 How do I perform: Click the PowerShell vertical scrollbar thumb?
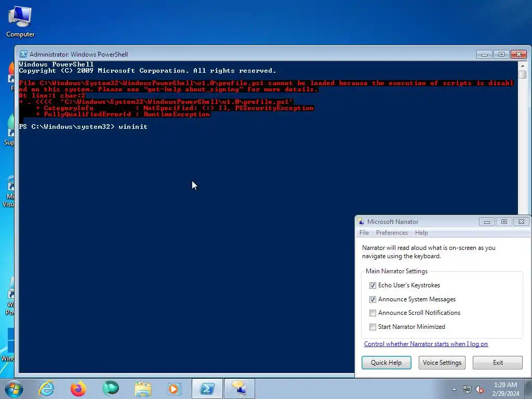(x=522, y=74)
